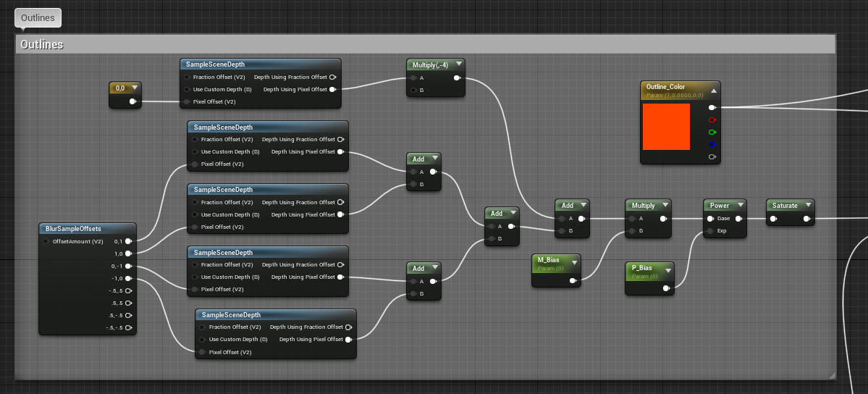Click the Saturate node input pin
Viewport: 868px width, 394px height.
tap(773, 219)
